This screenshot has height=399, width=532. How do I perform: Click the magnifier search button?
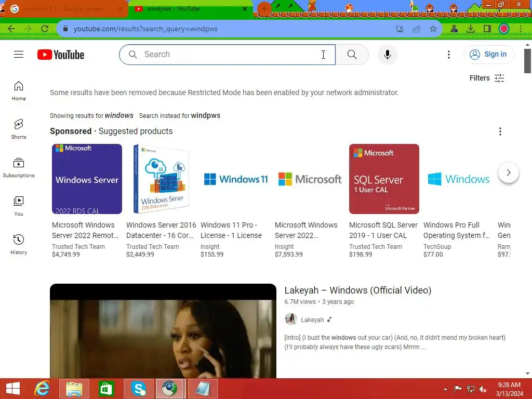352,54
